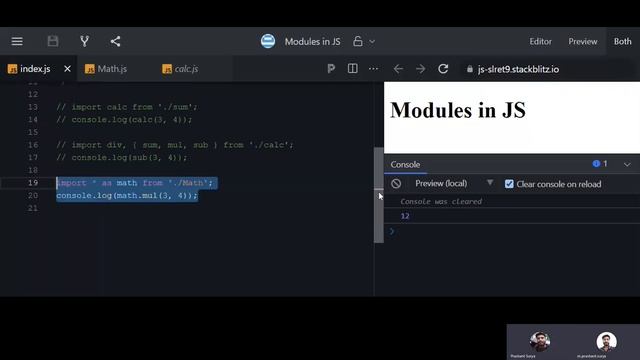Switch the layout to Editor view
Viewport: 640px width, 360px height.
tap(540, 42)
